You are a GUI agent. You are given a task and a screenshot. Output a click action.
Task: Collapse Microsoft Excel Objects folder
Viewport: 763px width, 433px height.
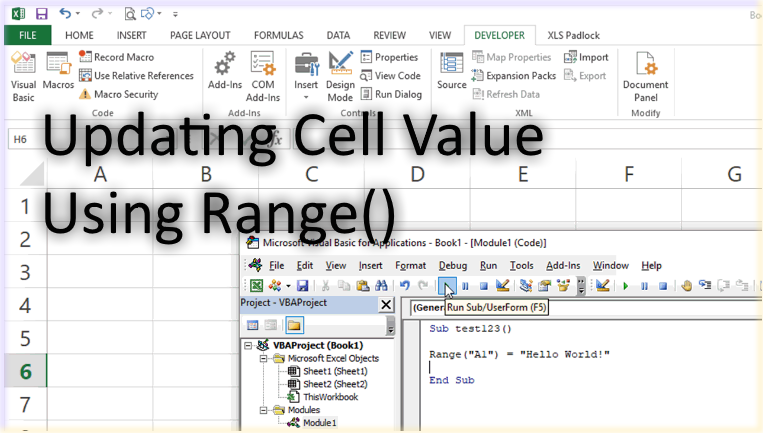pos(263,359)
